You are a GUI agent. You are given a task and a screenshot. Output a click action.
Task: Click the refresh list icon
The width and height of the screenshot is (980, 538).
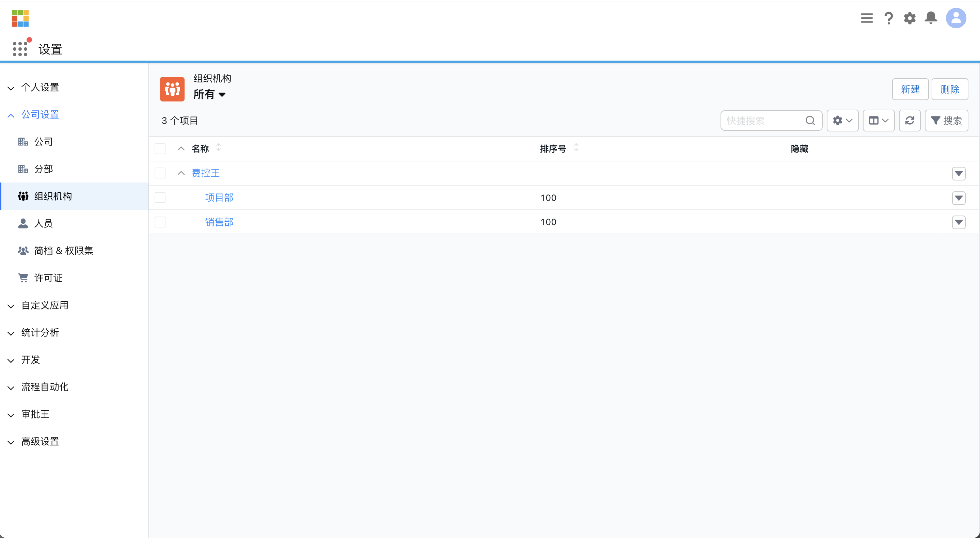pyautogui.click(x=909, y=121)
